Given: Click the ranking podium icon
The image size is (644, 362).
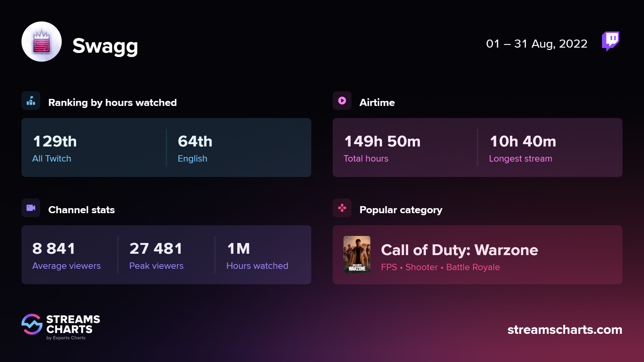Looking at the screenshot, I should (31, 101).
